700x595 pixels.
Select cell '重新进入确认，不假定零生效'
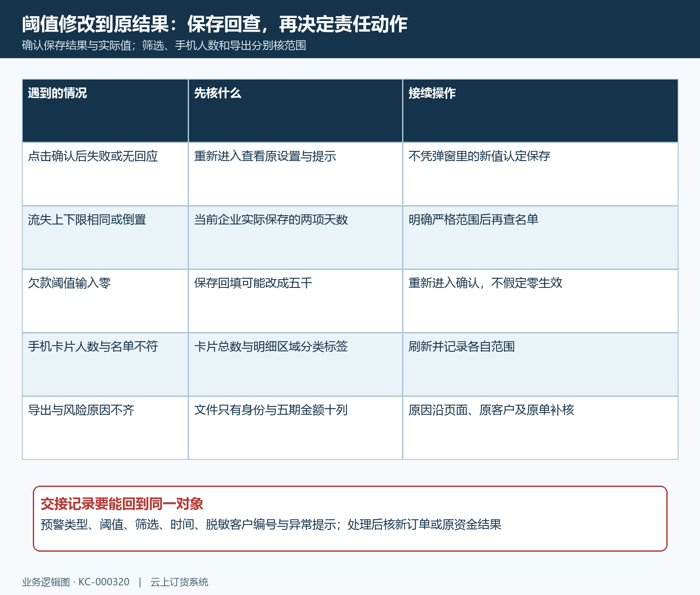coord(540,301)
